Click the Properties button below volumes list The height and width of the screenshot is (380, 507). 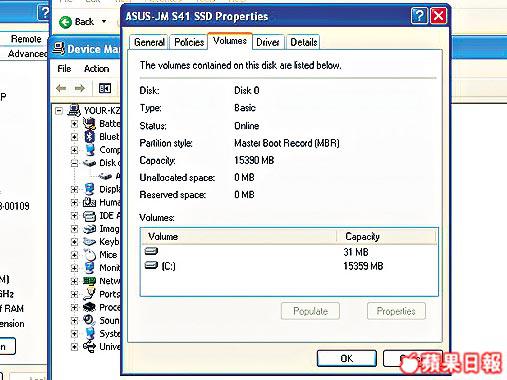click(x=396, y=311)
